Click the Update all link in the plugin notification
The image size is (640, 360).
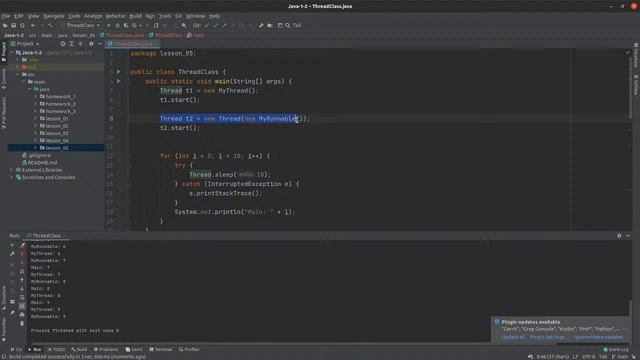[513, 337]
